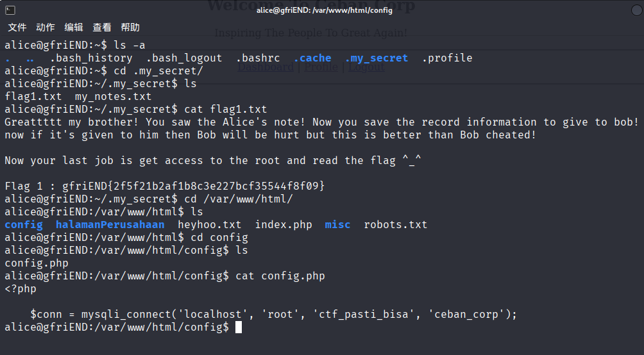644x355 pixels.
Task: Open the 文件 menu
Action: point(17,28)
